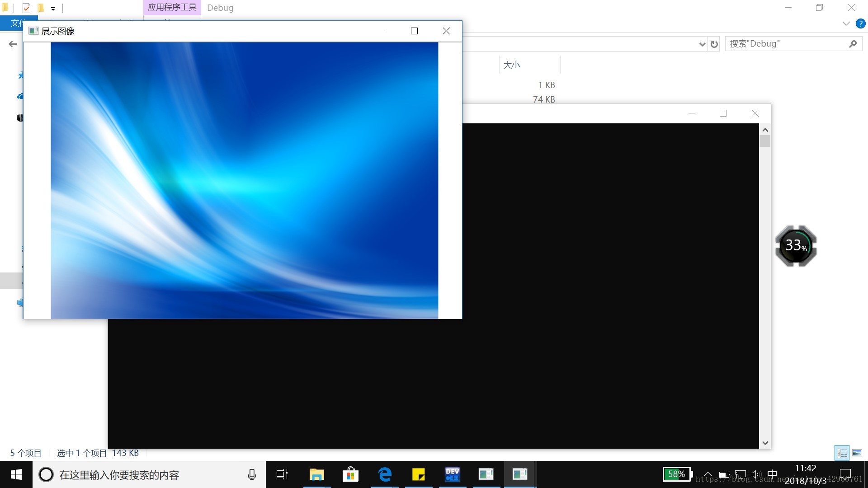Click the console window scroll-down arrow
Viewport: 868px width, 488px height.
point(765,443)
